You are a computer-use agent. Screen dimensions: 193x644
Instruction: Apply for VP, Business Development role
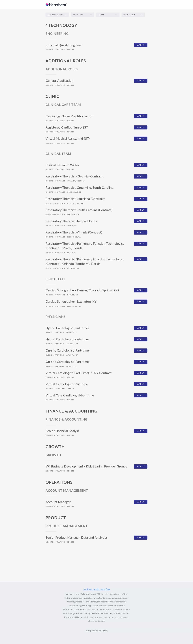140,466
